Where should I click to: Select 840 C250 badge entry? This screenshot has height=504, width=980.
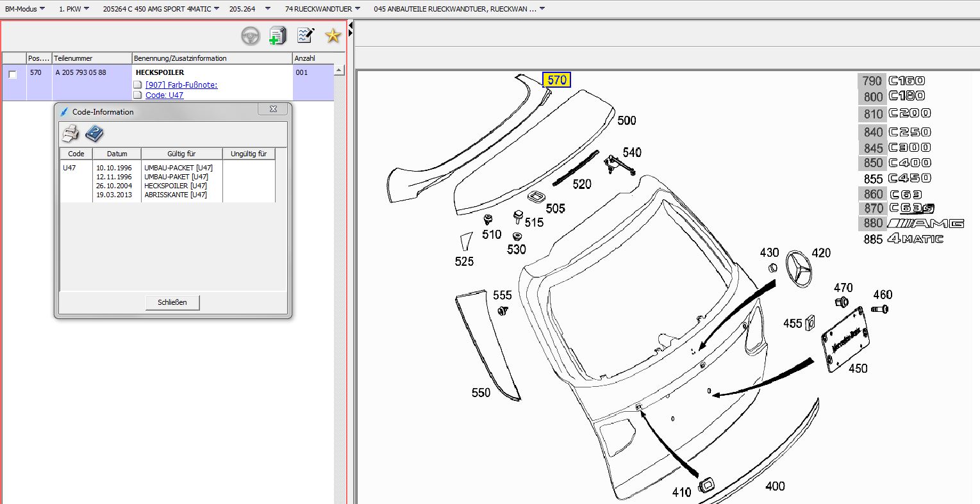[895, 132]
